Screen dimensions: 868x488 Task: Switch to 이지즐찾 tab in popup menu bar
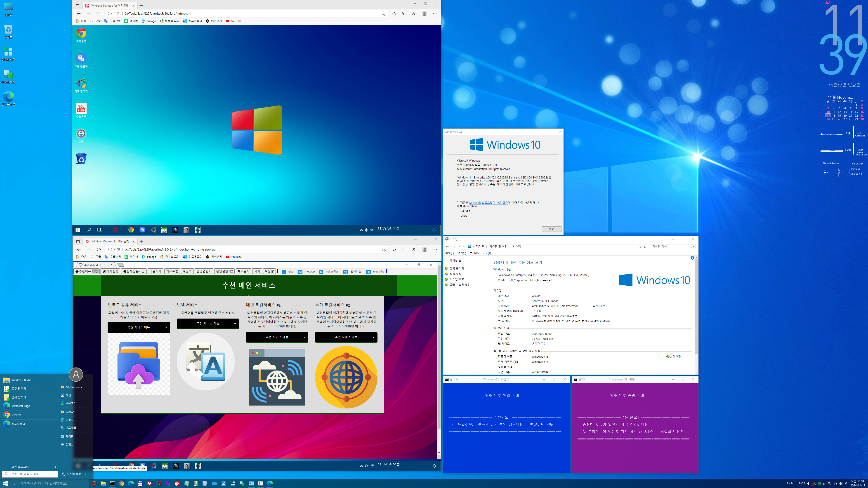(x=111, y=271)
